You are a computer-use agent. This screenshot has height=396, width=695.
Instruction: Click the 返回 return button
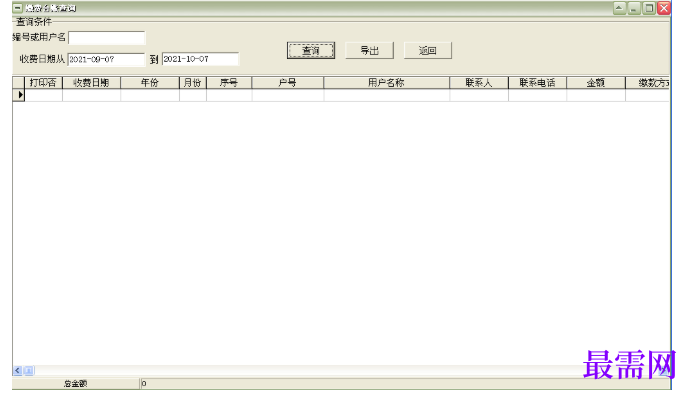click(428, 51)
